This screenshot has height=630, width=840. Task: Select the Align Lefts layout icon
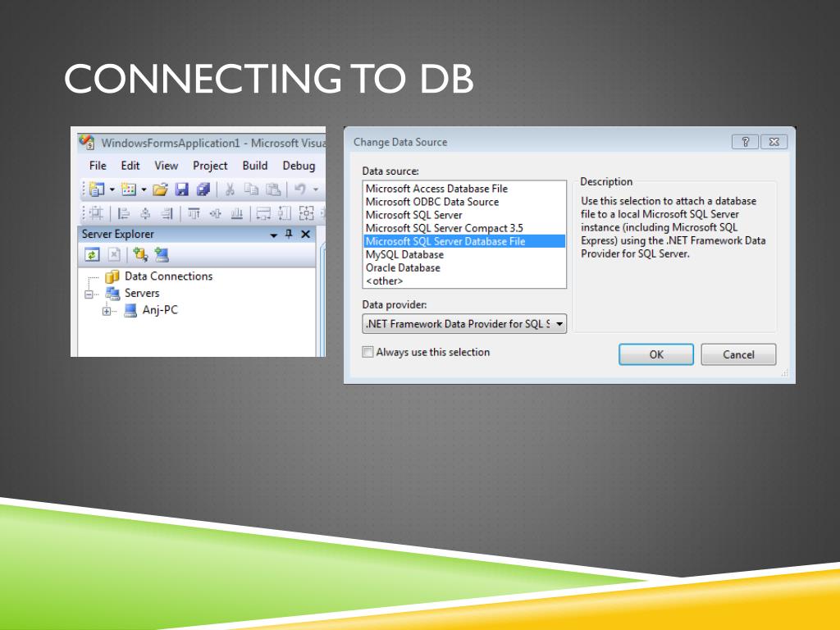[124, 214]
